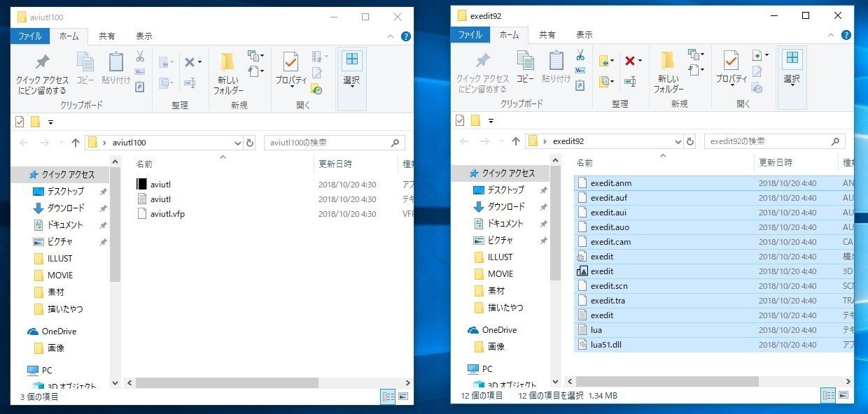
Task: Open 共有 tab in aviutl100 window
Action: pos(107,36)
